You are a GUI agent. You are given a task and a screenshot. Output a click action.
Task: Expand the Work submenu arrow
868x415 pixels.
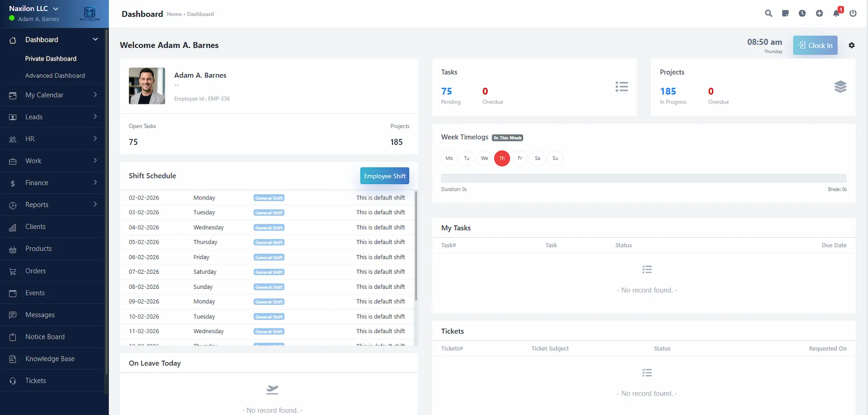click(x=95, y=160)
